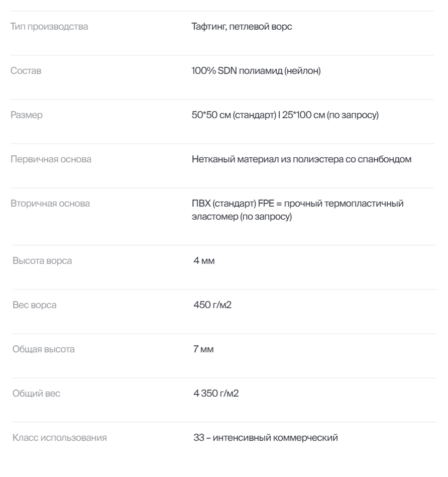Click the "Вторичная основа" label
This screenshot has width=448, height=477.
tap(51, 204)
